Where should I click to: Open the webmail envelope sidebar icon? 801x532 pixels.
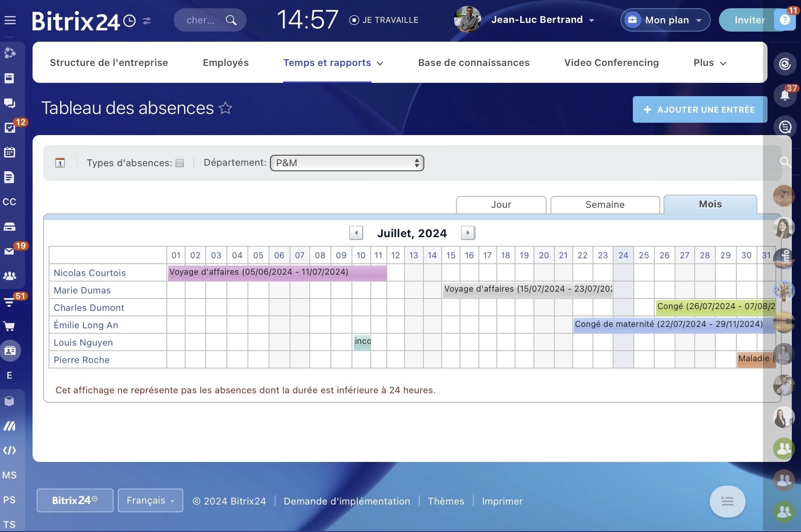[9, 251]
